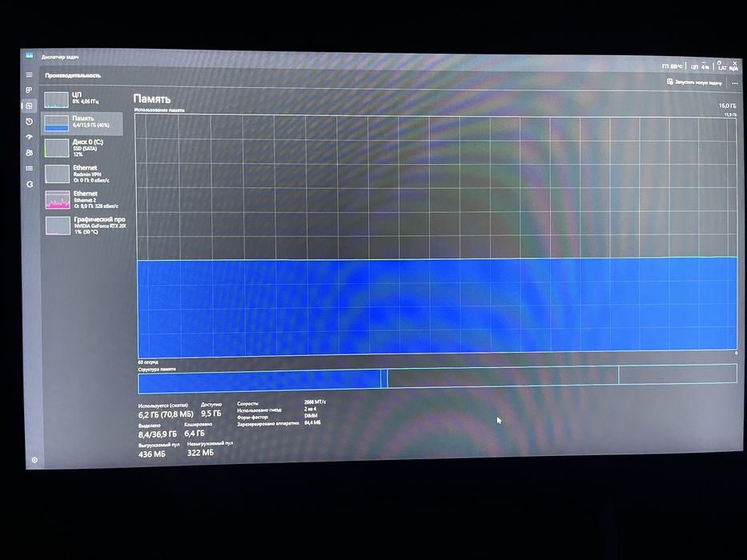Open the hamburger navigation menu
This screenshot has height=560, width=747.
click(x=29, y=74)
